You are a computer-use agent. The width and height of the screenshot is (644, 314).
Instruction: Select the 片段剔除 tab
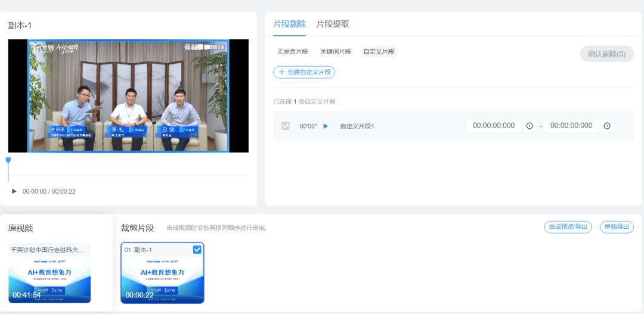[x=290, y=24]
